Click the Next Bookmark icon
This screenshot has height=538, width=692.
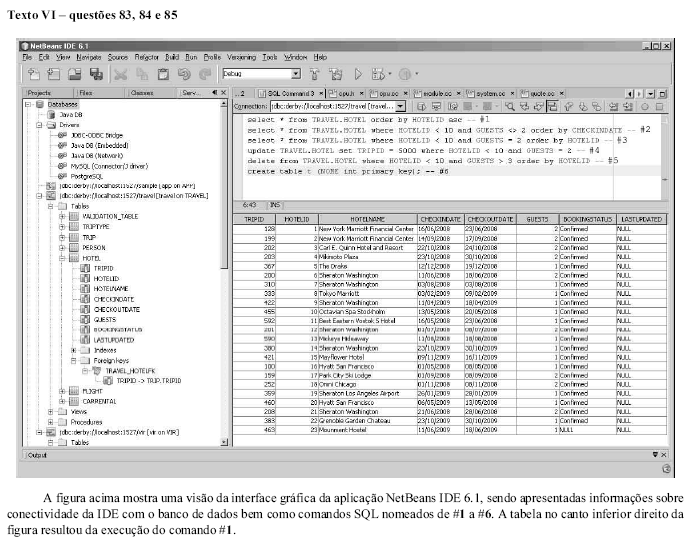[x=583, y=106]
